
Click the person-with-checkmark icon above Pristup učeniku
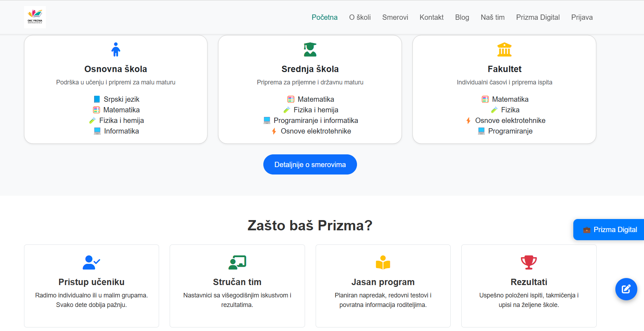(91, 262)
